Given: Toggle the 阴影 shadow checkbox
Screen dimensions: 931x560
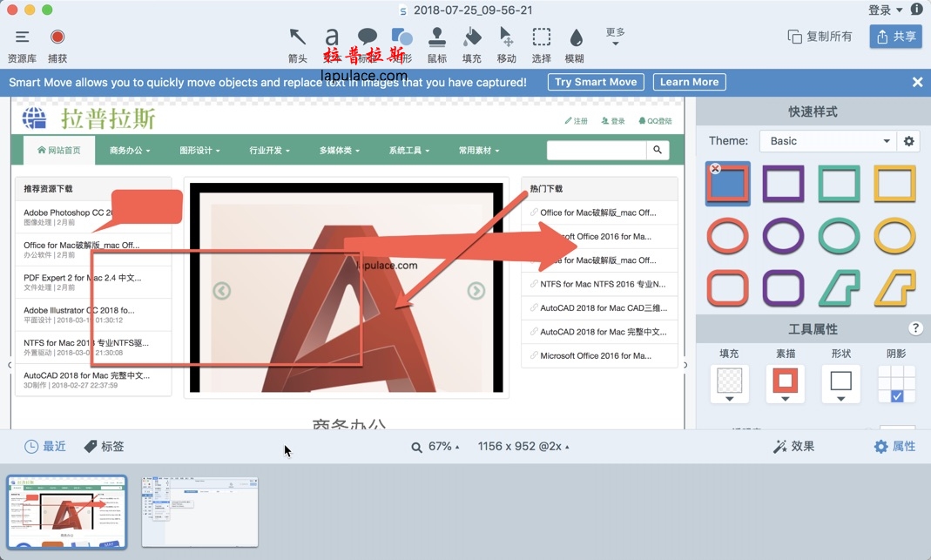Looking at the screenshot, I should (x=897, y=395).
